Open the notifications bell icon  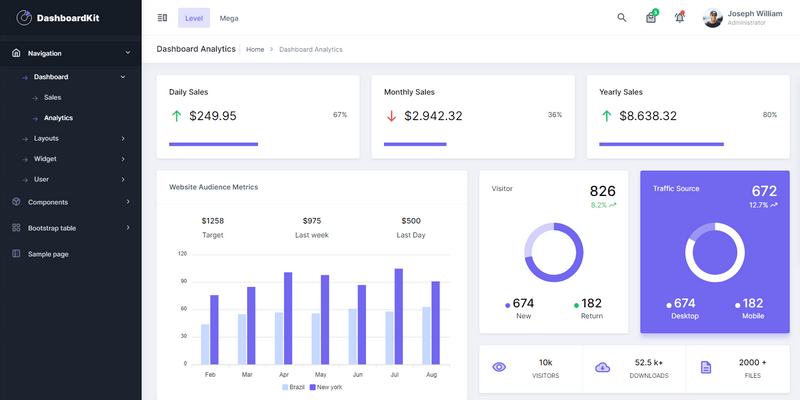pos(680,18)
